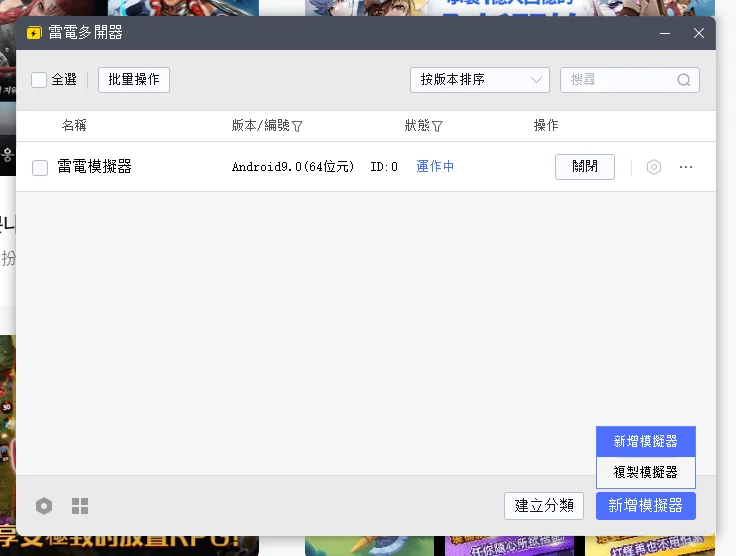Click the 建立分類 button
Image resolution: width=736 pixels, height=556 pixels.
tap(544, 506)
